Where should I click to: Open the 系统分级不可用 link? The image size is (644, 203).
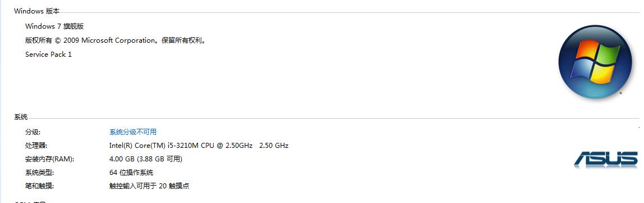point(132,132)
